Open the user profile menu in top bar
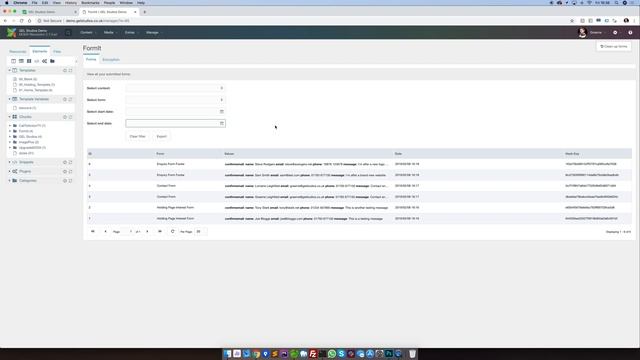Screen dimensions: 640x360 590,33
